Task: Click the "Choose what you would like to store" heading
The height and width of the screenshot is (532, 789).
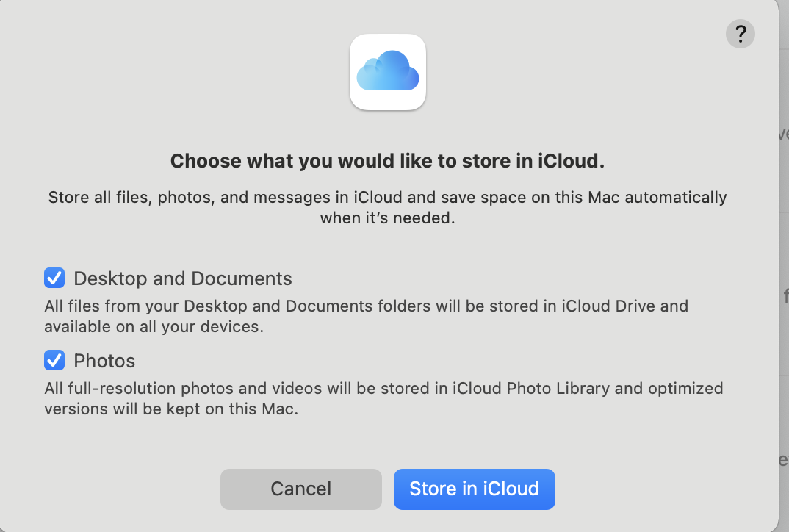Action: click(x=387, y=161)
